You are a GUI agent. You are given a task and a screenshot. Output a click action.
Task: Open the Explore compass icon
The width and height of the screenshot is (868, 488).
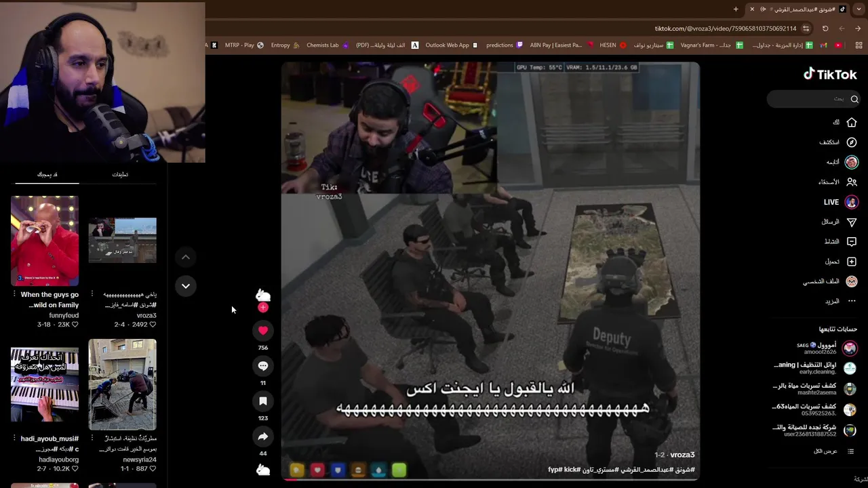(852, 142)
